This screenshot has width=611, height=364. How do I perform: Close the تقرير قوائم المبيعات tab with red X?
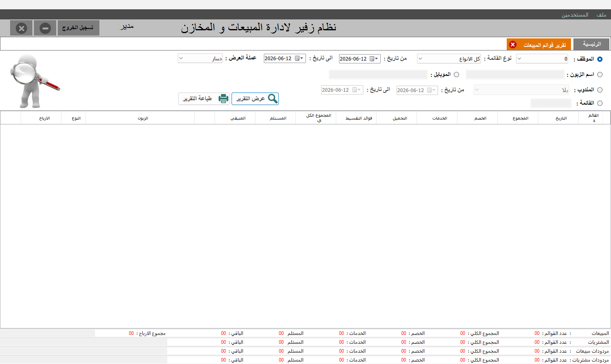pos(513,44)
